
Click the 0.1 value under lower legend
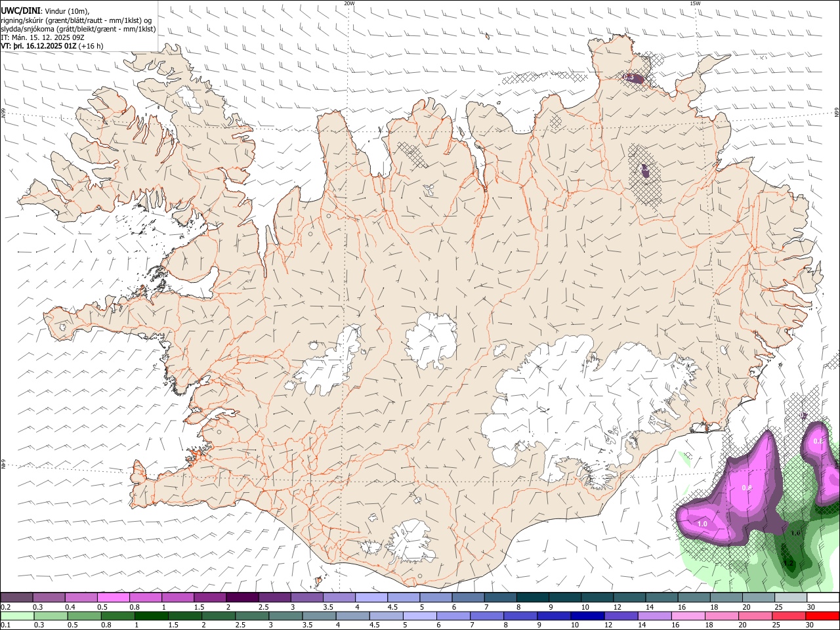tap(6, 625)
